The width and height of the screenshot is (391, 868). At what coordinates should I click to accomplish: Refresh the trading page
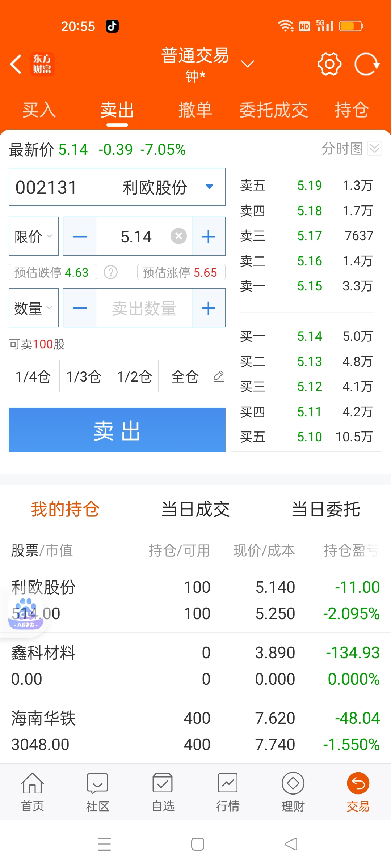point(367,64)
